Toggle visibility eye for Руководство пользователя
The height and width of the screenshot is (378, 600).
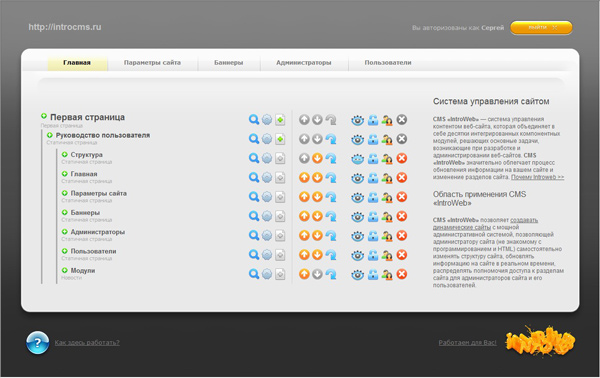(357, 139)
